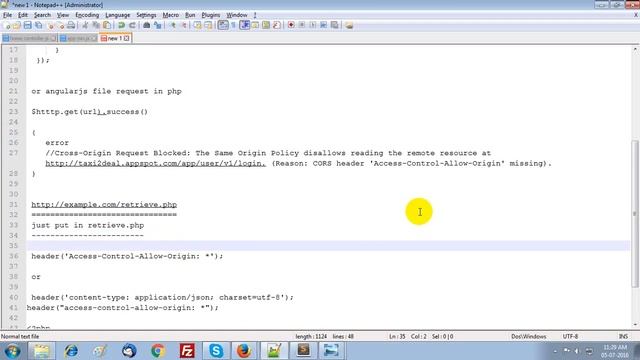Open the Macro menu
The width and height of the screenshot is (640, 360).
tap(171, 15)
